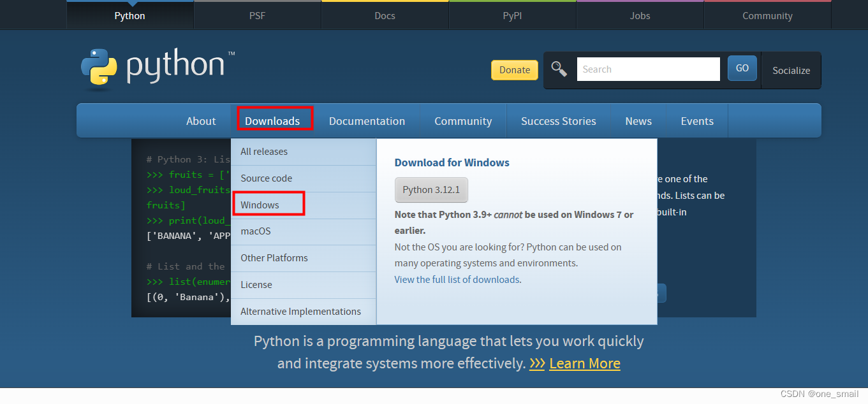Go to the PyPI tab
868x404 pixels.
pos(512,15)
